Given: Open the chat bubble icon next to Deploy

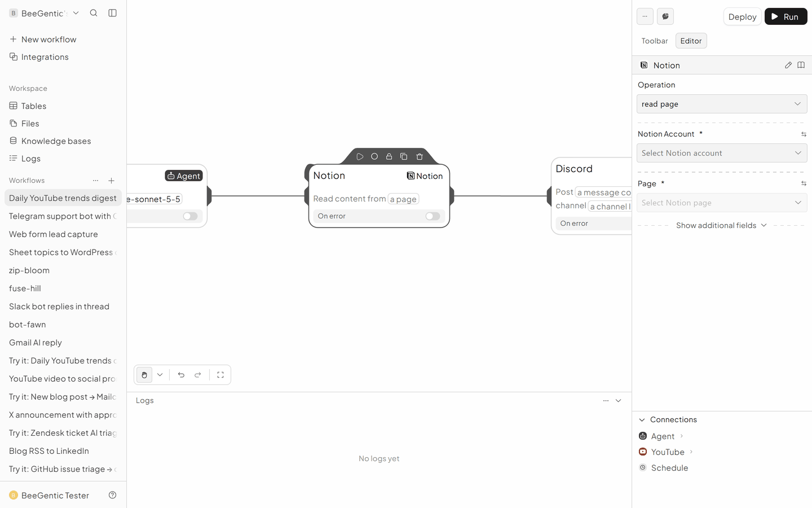Looking at the screenshot, I should coord(665,16).
